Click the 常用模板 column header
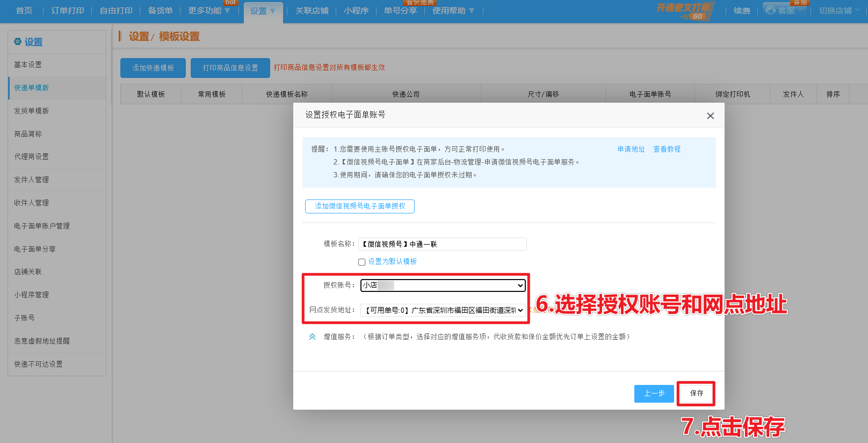The width and height of the screenshot is (868, 443). (212, 94)
